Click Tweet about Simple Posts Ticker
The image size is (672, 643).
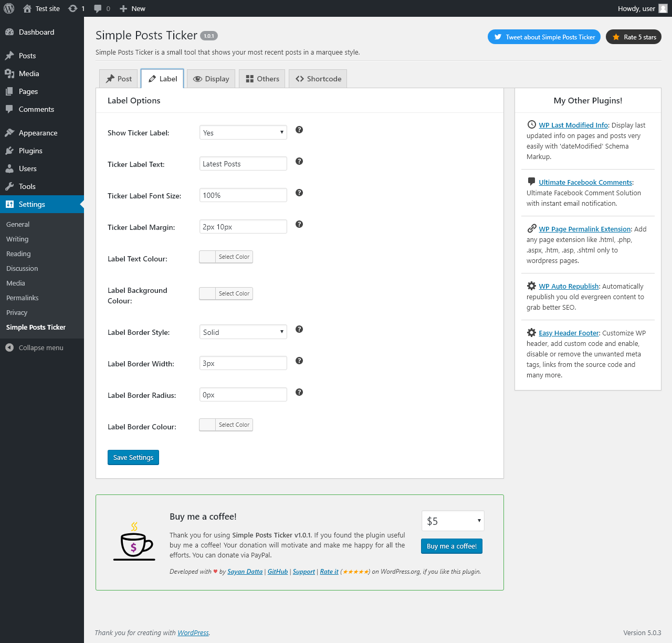tap(544, 37)
